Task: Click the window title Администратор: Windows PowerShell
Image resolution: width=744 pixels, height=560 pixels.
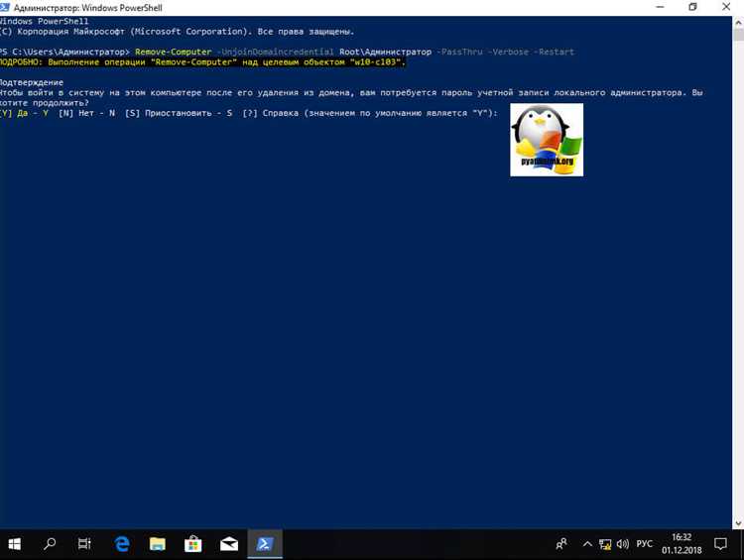Action: (87, 8)
